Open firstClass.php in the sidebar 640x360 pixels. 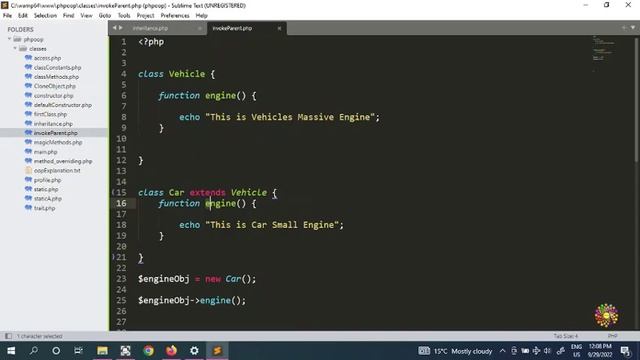(50, 114)
